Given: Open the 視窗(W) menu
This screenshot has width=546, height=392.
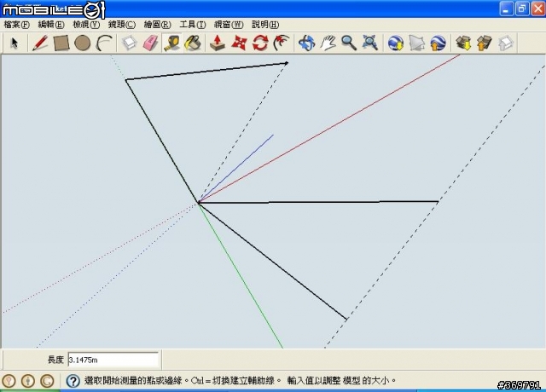Looking at the screenshot, I should click(229, 25).
